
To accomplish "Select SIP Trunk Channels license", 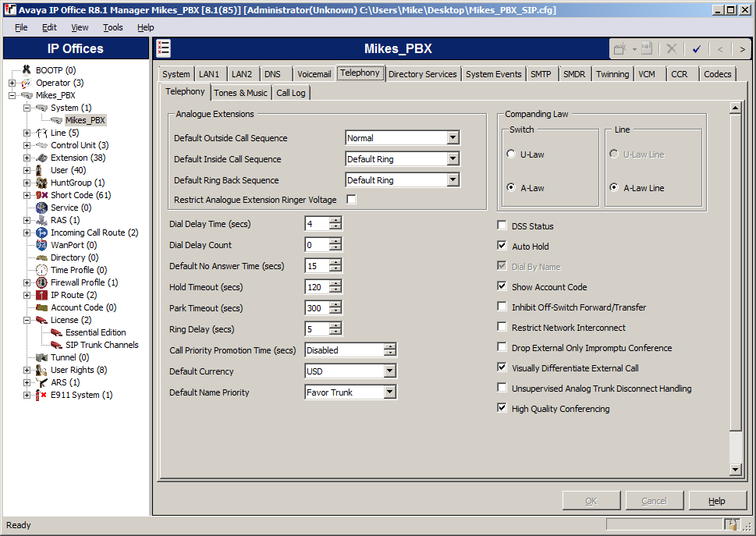I will [101, 345].
